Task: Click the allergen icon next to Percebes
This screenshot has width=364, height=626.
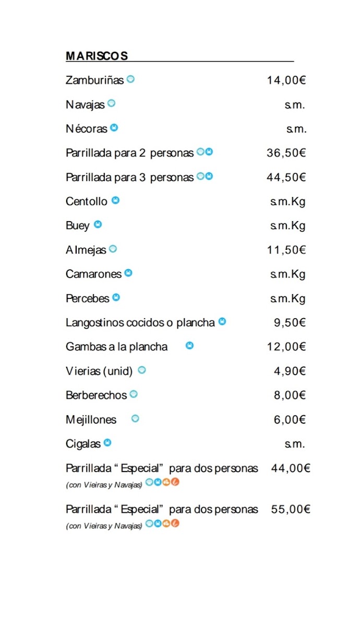Action: pos(116,297)
